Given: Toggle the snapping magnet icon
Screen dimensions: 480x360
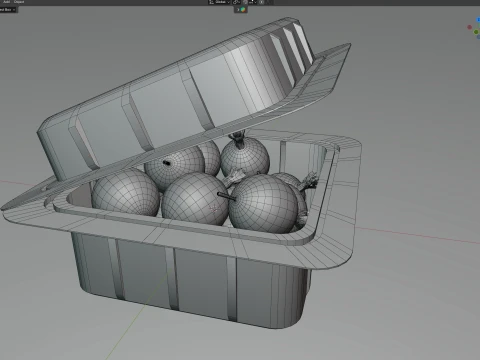Looking at the screenshot, I should [245, 2].
